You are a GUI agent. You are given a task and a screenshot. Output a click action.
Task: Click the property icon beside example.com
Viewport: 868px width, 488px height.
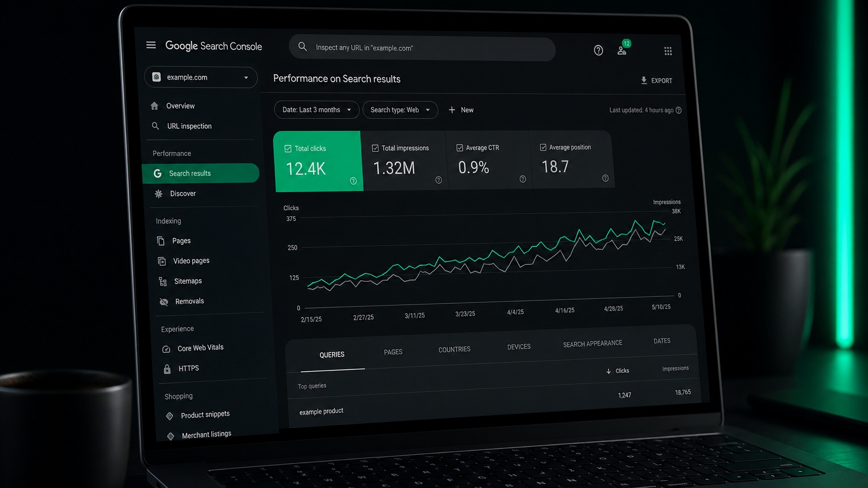(157, 77)
